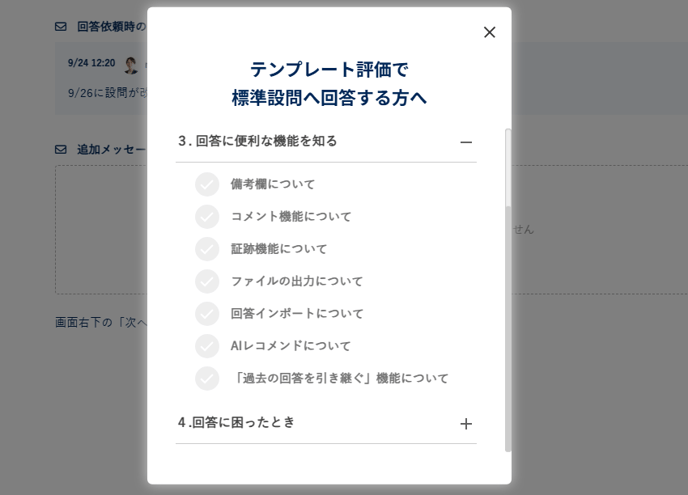
Task: Click the envelope icon beside 追加メッセージ
Action: pyautogui.click(x=61, y=149)
